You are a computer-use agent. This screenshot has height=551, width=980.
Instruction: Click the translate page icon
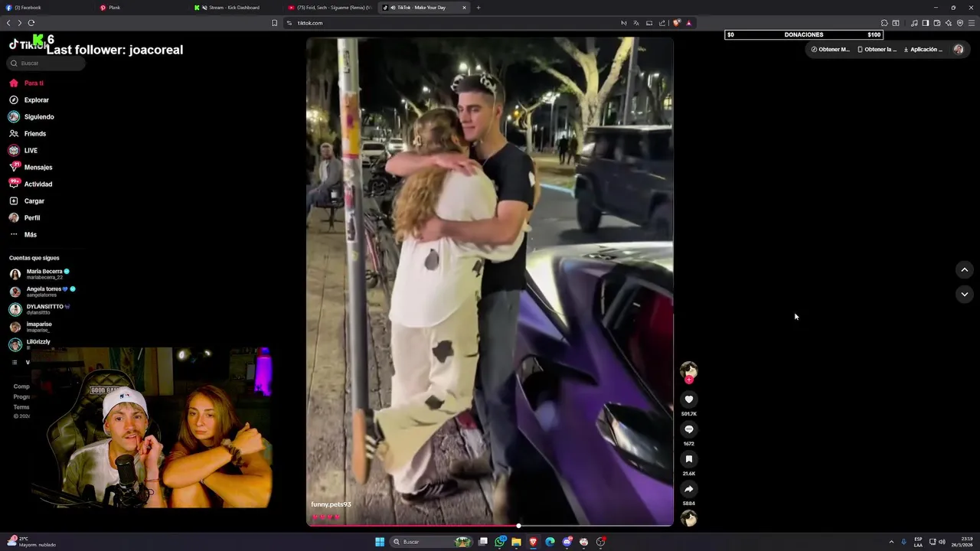635,23
